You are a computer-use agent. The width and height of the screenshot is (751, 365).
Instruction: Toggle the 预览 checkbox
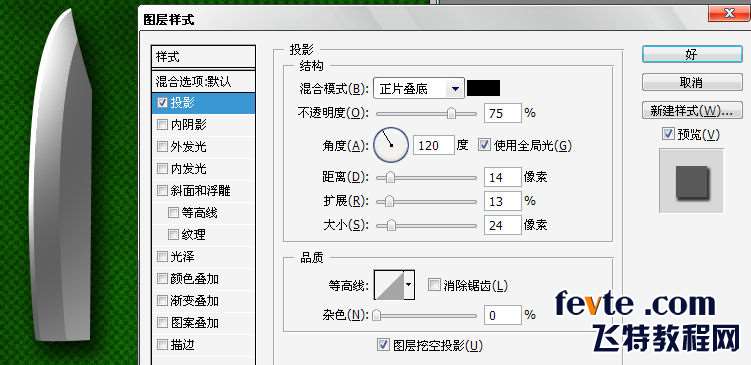668,135
